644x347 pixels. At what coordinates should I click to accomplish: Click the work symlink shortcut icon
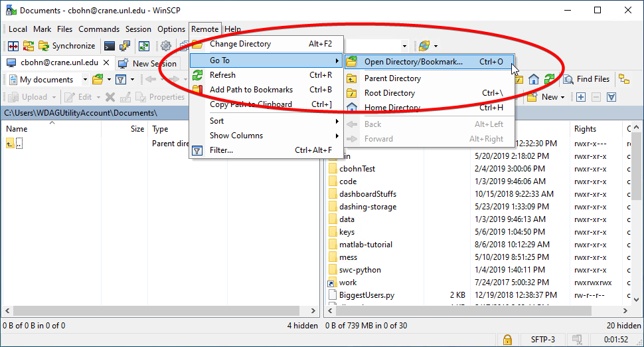(x=332, y=283)
